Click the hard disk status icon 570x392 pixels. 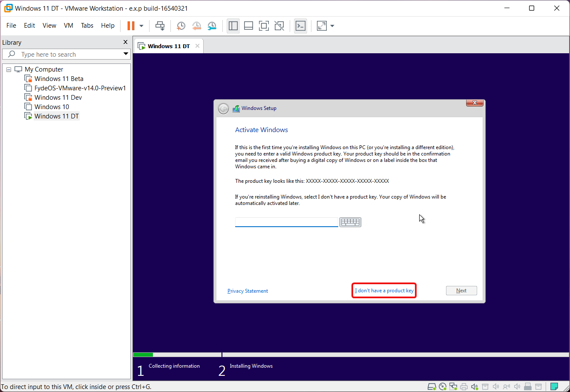pyautogui.click(x=432, y=387)
